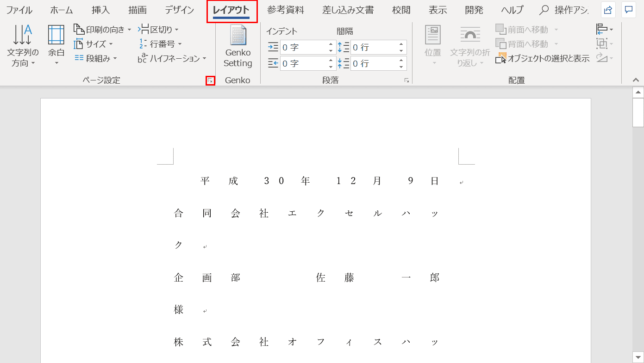Open the 段組み columns menu
The width and height of the screenshot is (644, 363).
coord(95,58)
